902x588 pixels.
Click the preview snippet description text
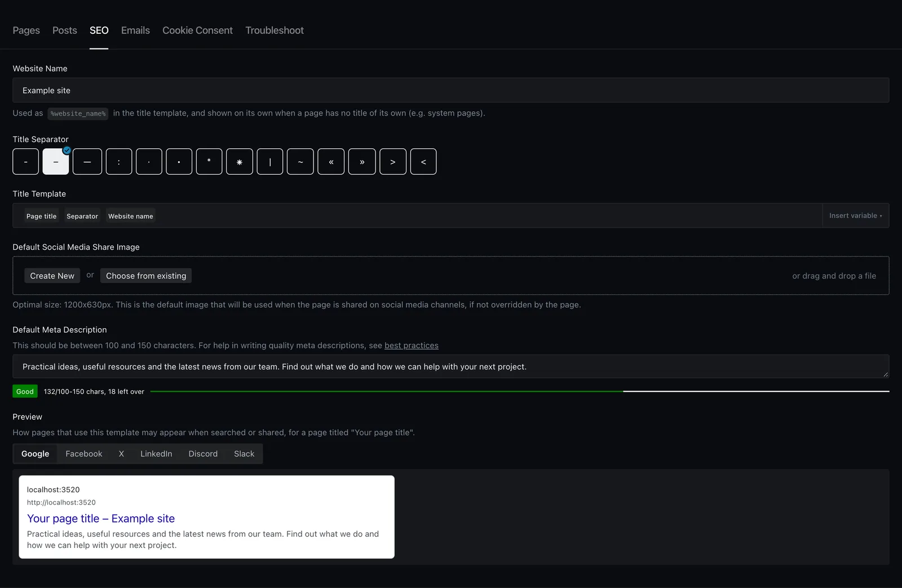(203, 540)
